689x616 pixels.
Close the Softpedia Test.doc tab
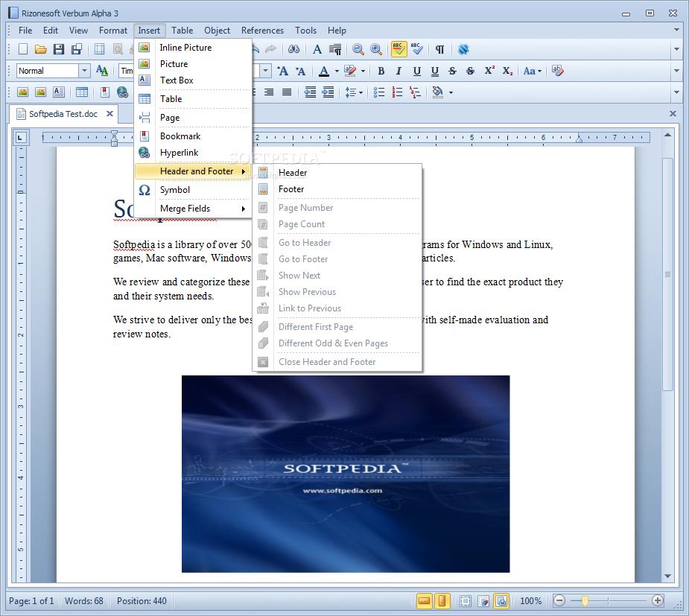[109, 113]
